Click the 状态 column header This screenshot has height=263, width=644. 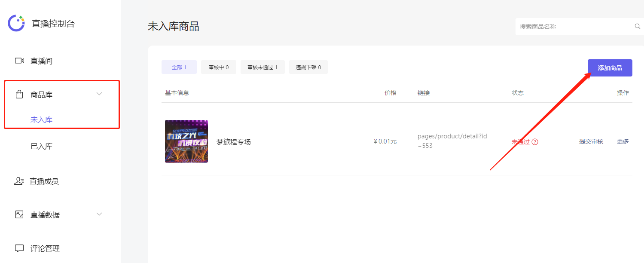pyautogui.click(x=518, y=93)
